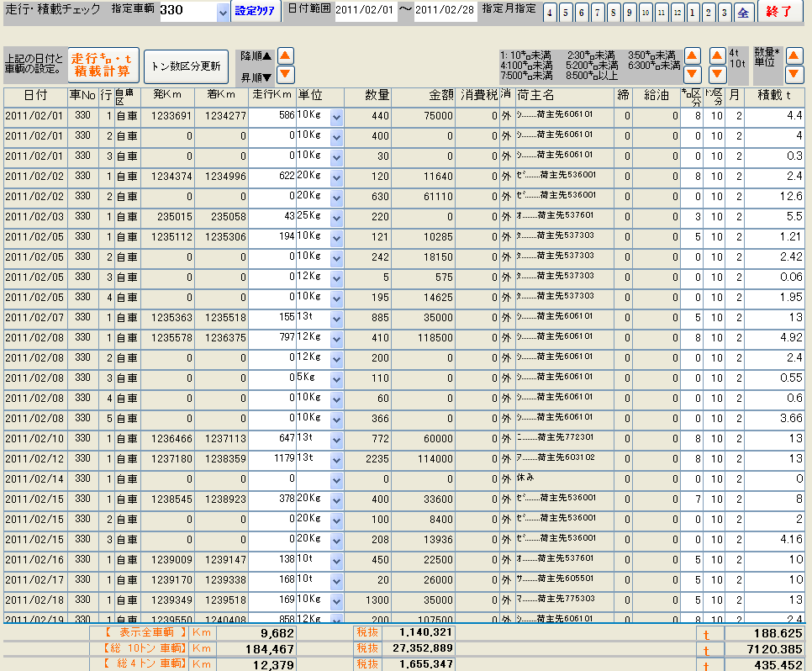Select the 全 all-months button
This screenshot has height=671, width=812.
coord(743,13)
